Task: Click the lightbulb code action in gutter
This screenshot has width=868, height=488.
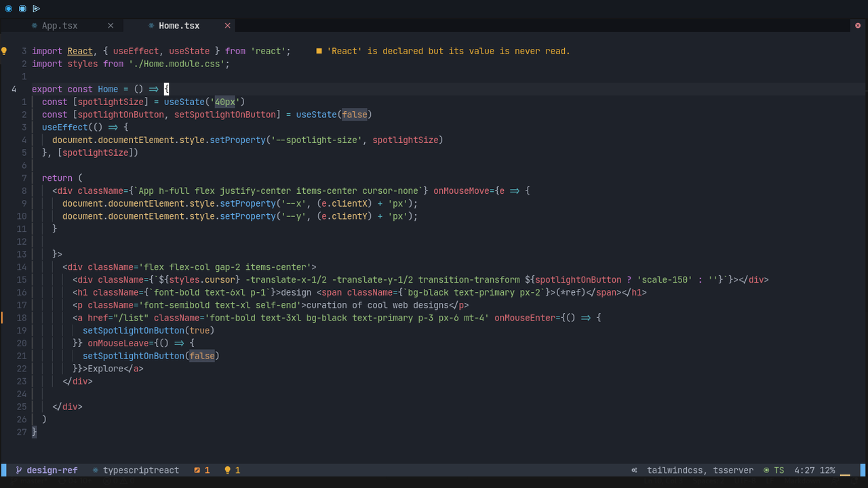Action: pyautogui.click(x=4, y=51)
